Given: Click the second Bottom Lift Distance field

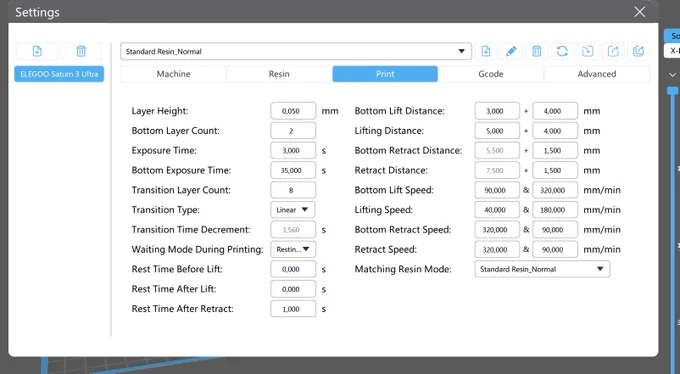Looking at the screenshot, I should click(555, 111).
